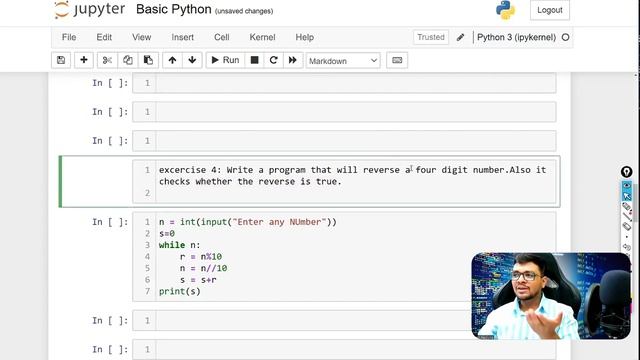Select the pen annotation tool
640x360 pixels.
coord(627,207)
